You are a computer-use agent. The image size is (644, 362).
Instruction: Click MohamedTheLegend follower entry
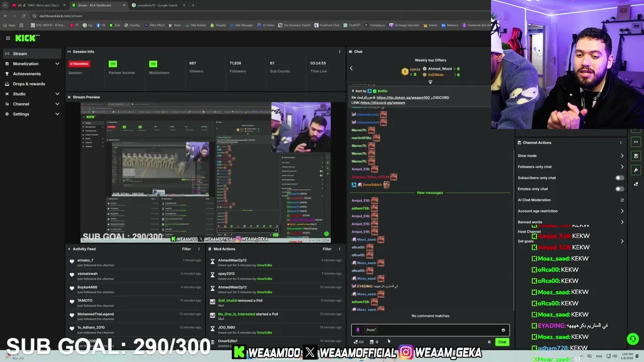pyautogui.click(x=135, y=316)
